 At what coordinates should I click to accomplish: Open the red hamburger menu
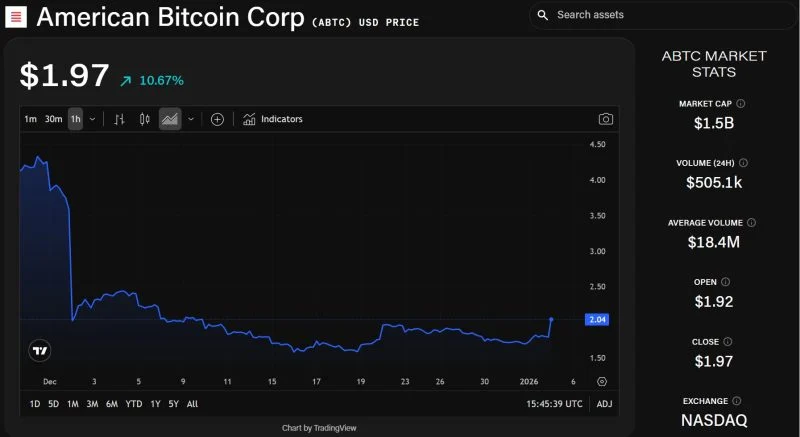tap(17, 18)
